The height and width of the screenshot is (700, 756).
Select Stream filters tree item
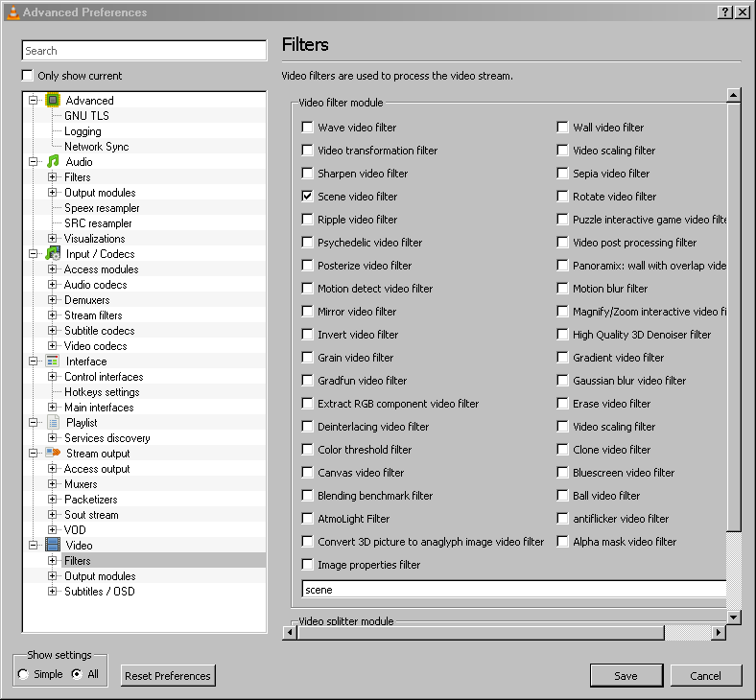click(93, 315)
